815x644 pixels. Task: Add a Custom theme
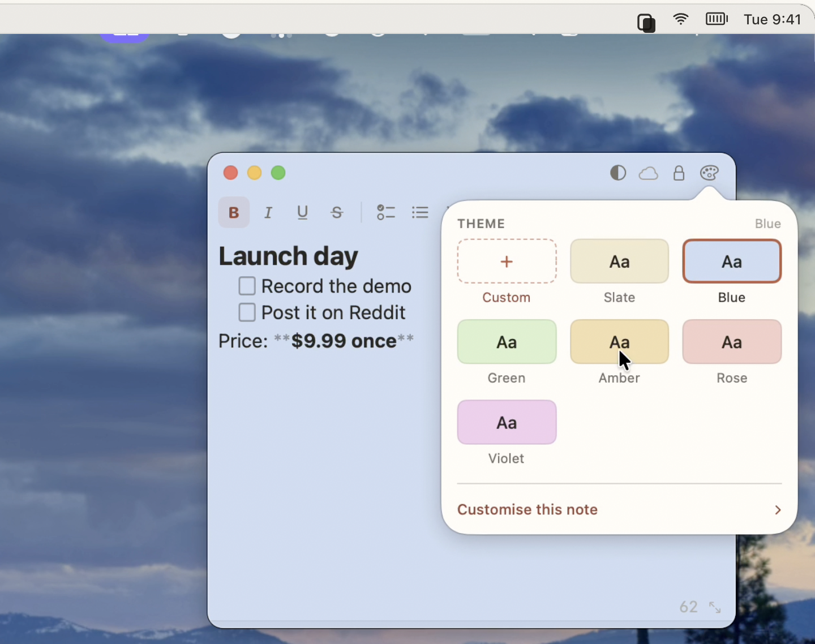click(507, 261)
